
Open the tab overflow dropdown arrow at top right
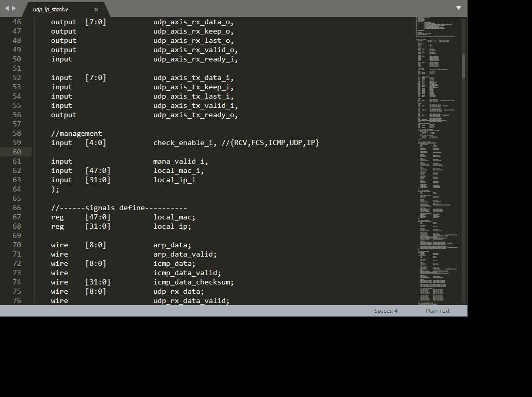(459, 8)
